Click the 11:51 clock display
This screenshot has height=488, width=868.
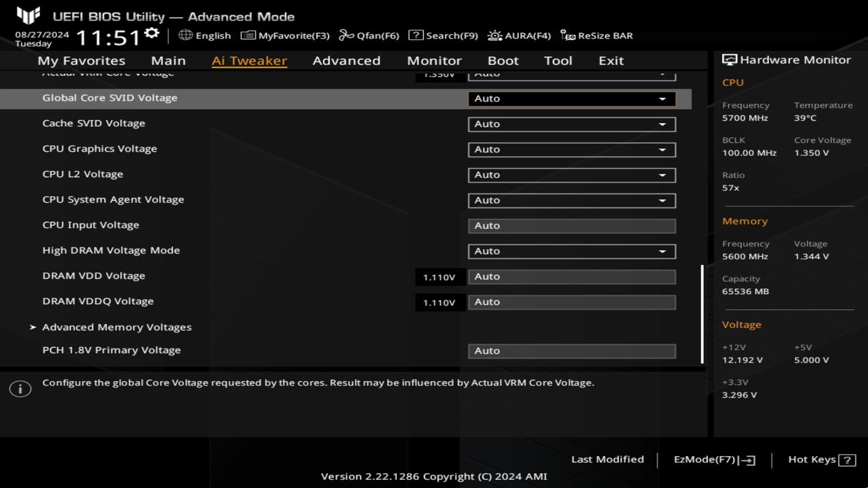[x=108, y=37]
